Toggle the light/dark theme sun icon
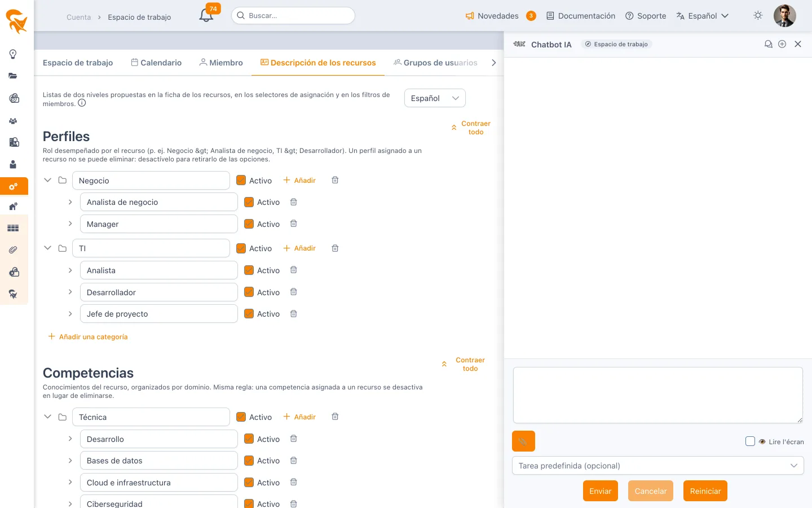Screen dimensions: 812x508 click(758, 16)
